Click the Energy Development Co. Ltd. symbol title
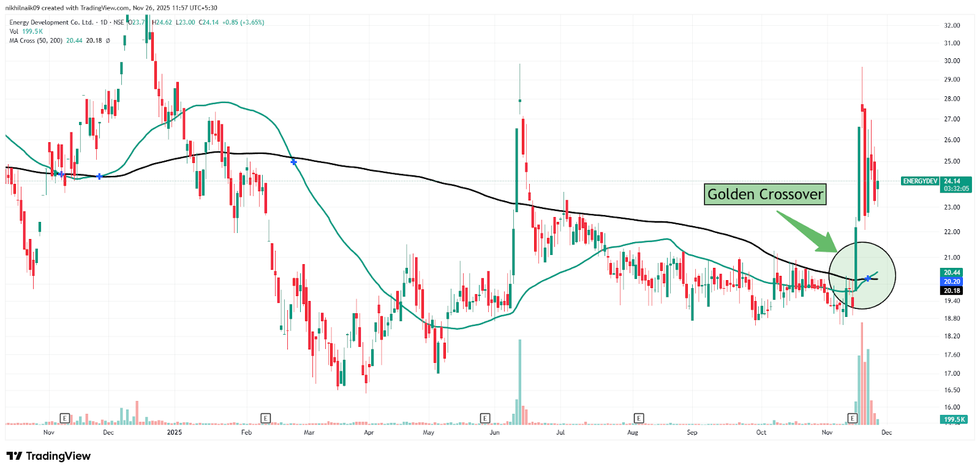 [x=51, y=22]
